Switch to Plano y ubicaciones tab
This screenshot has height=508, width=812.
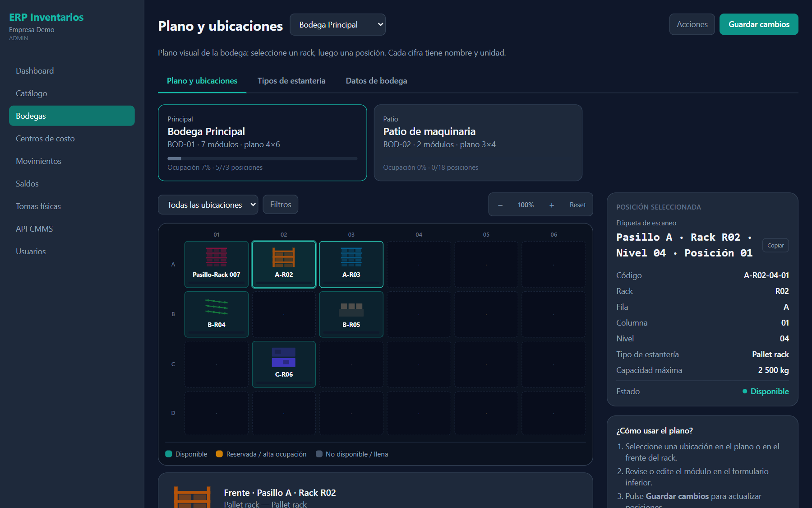tap(202, 81)
